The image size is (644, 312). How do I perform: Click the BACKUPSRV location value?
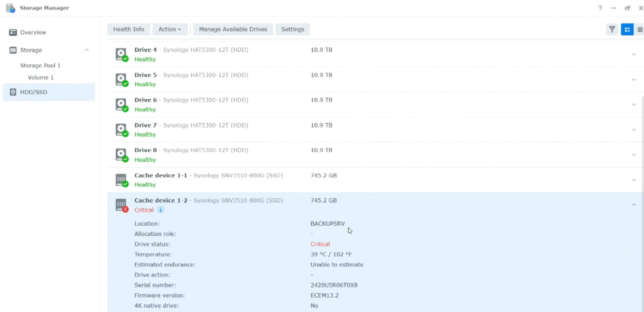click(328, 224)
